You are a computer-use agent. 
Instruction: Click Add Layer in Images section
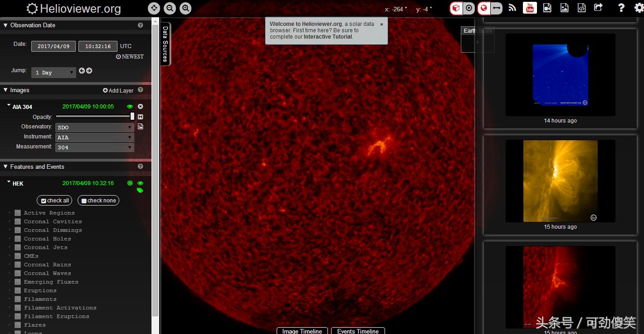tap(118, 90)
